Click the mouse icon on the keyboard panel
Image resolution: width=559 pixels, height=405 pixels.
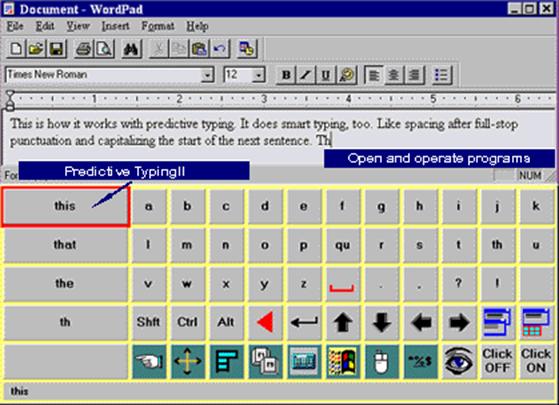tap(382, 362)
